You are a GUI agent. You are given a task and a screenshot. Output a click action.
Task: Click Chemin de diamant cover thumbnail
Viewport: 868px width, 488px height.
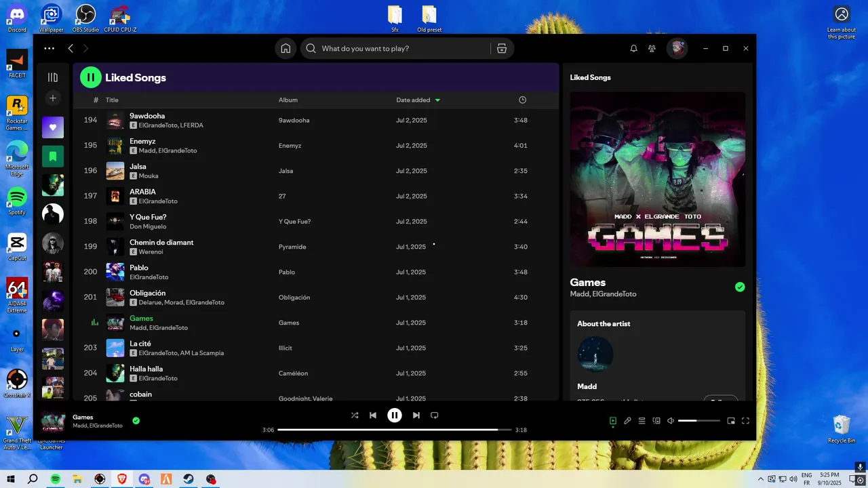(x=115, y=247)
